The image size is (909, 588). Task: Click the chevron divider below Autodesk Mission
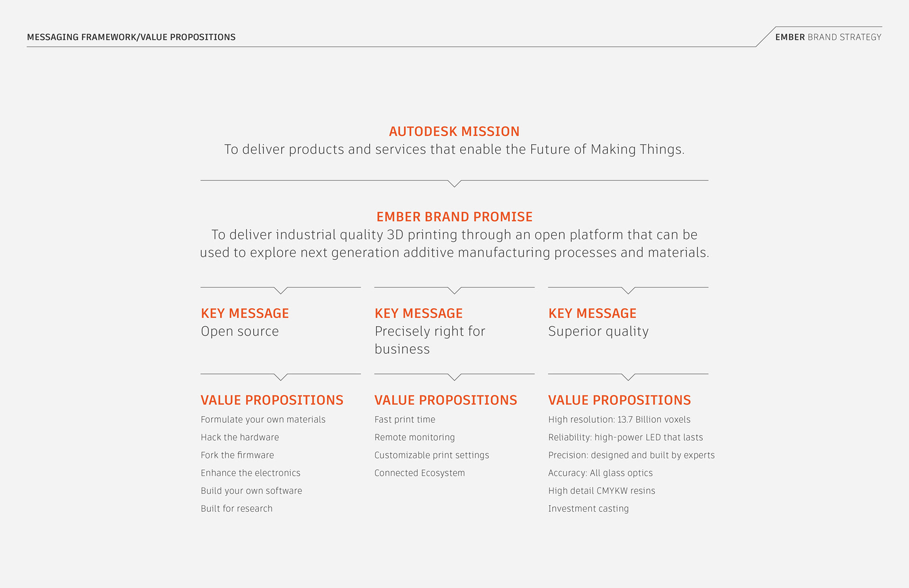(x=454, y=183)
